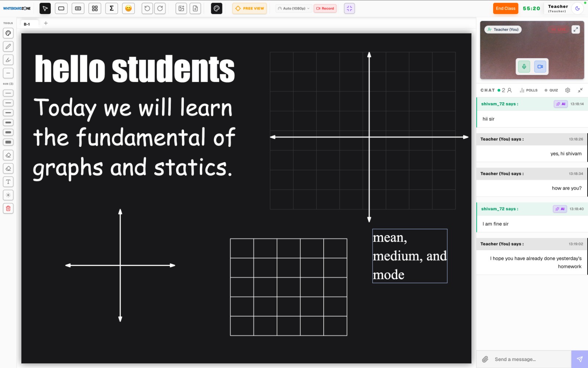This screenshot has width=588, height=368.
Task: Choose the outlined rectangle shape tool
Action: [61, 8]
